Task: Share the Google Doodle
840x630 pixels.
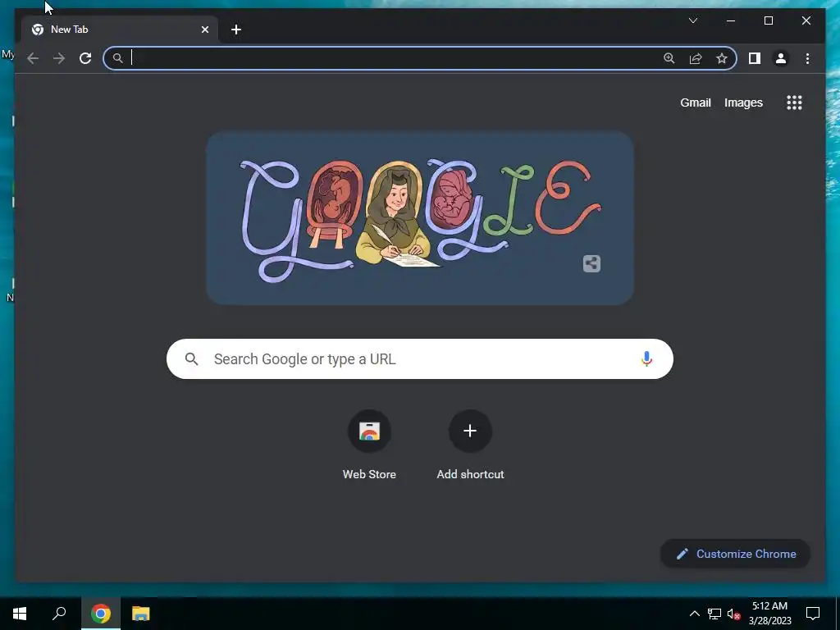Action: point(591,263)
